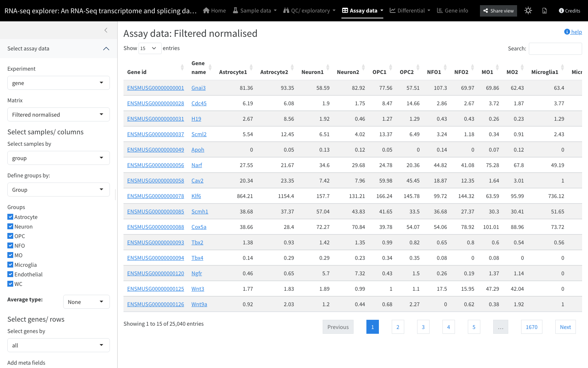The width and height of the screenshot is (588, 368).
Task: Sort by NFO1 column arrows
Action: [x=445, y=68]
